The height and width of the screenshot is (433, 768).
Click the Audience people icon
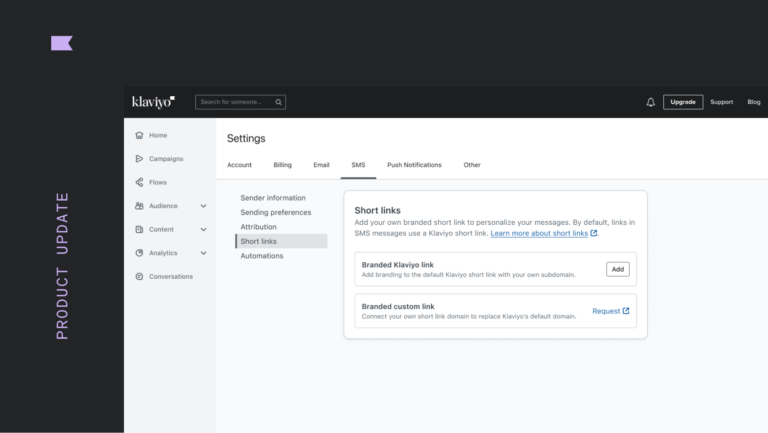pyautogui.click(x=139, y=206)
